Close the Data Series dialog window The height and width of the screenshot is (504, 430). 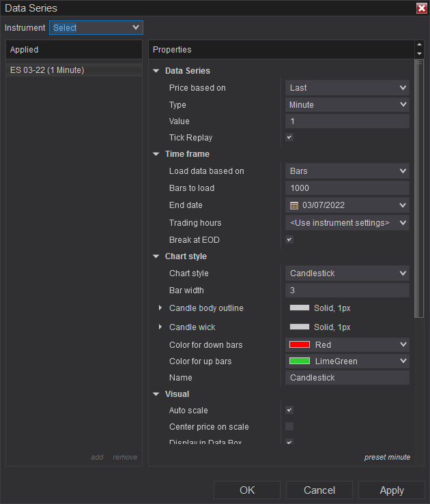[421, 8]
